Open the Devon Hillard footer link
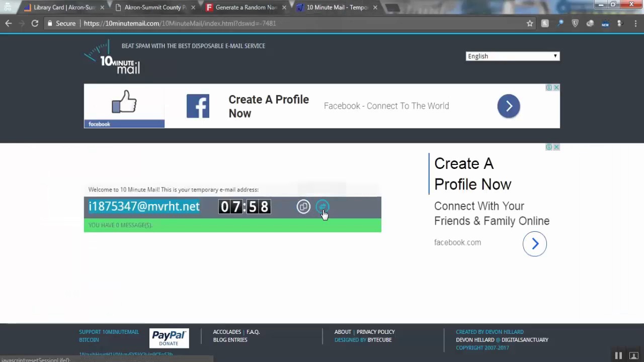The image size is (644, 362). [475, 340]
